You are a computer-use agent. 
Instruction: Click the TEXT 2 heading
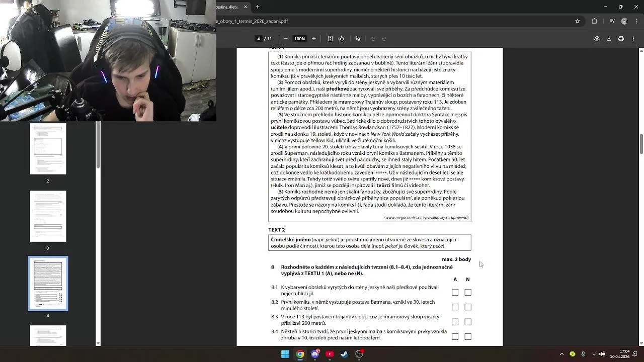277,230
